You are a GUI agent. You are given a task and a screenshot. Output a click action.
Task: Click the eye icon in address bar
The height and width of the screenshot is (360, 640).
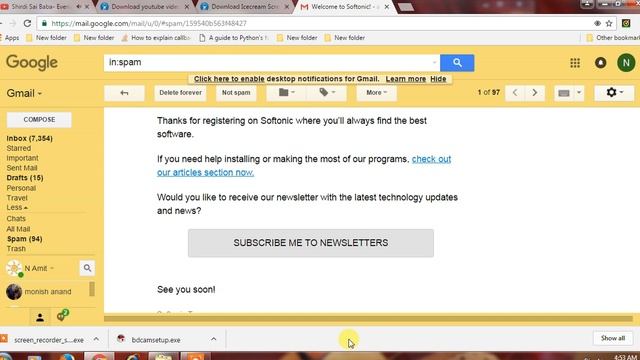coord(597,23)
